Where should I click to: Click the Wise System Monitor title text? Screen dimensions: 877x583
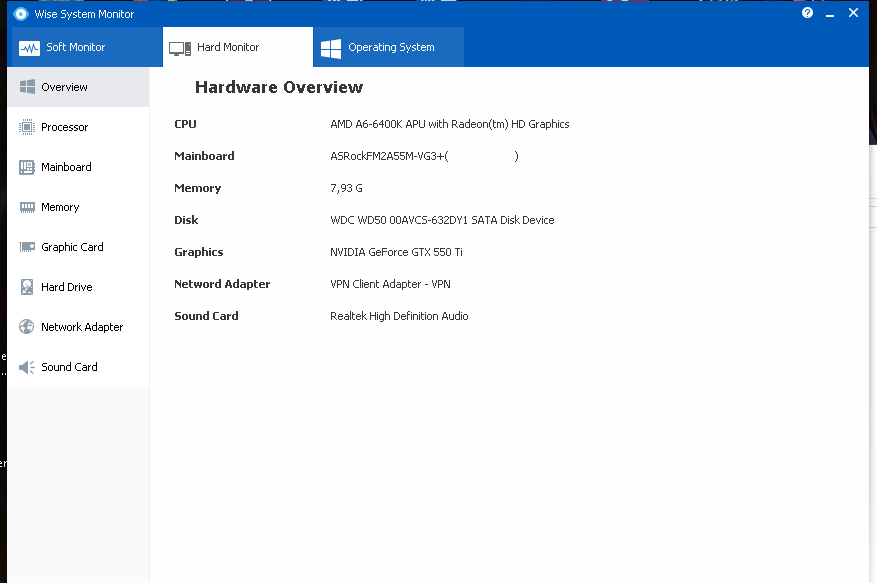pyautogui.click(x=84, y=14)
